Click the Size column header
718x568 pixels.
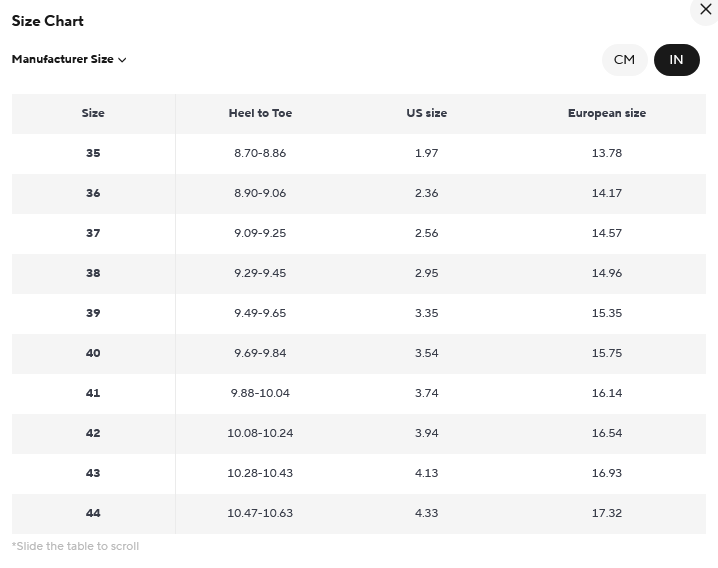93,113
